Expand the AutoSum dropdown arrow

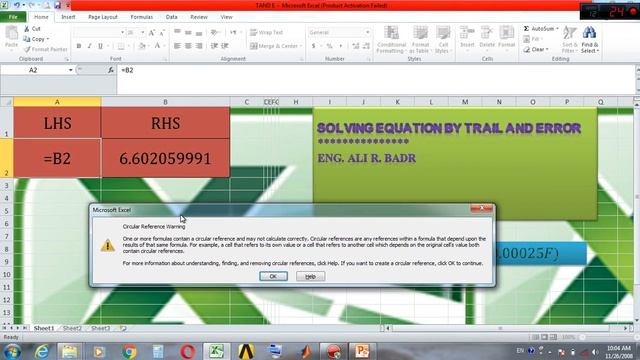[557, 29]
